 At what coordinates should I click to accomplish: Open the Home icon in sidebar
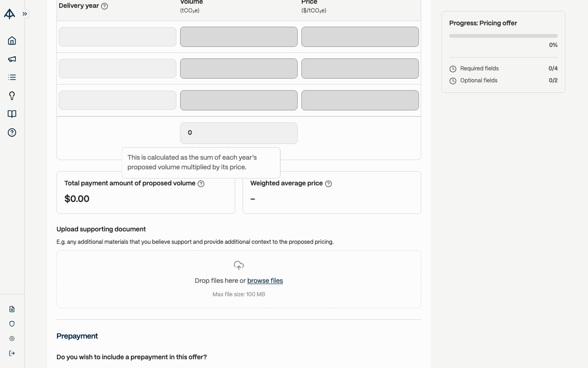[12, 40]
